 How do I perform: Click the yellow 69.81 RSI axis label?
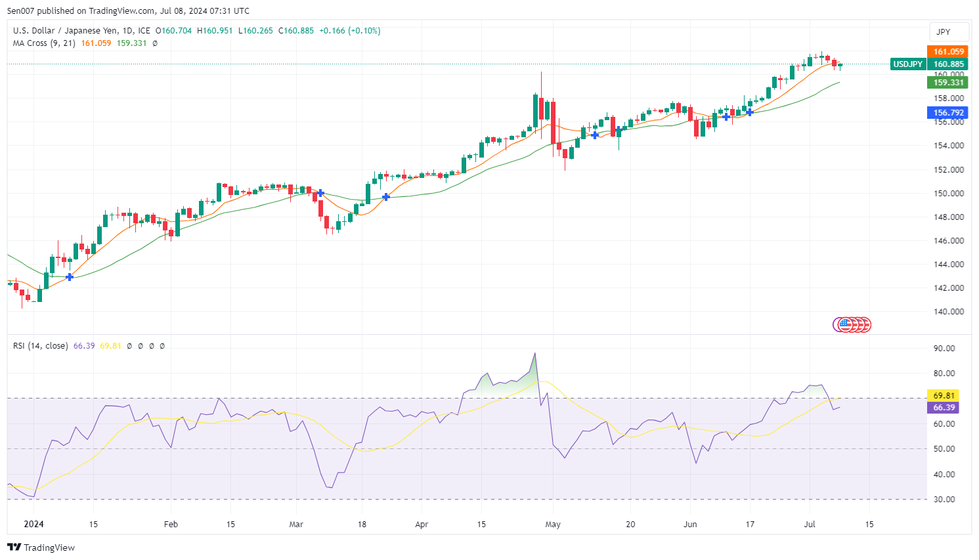click(944, 395)
